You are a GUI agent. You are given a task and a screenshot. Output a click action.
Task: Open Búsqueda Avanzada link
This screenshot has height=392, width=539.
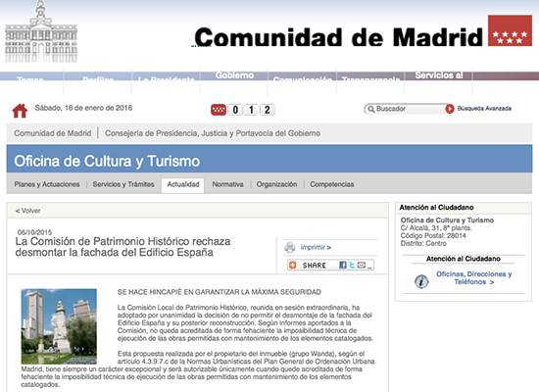tap(484, 109)
